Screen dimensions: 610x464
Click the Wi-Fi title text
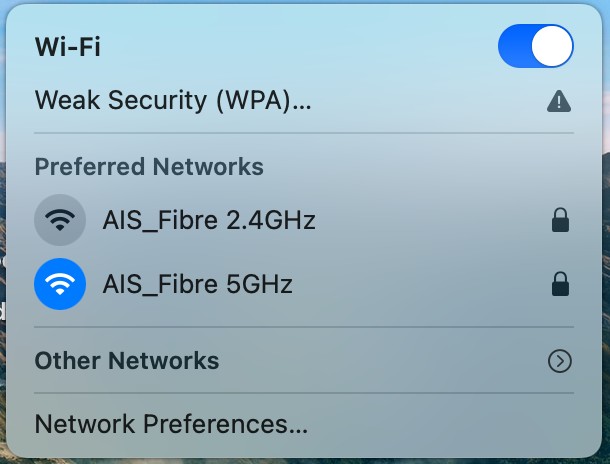point(68,46)
